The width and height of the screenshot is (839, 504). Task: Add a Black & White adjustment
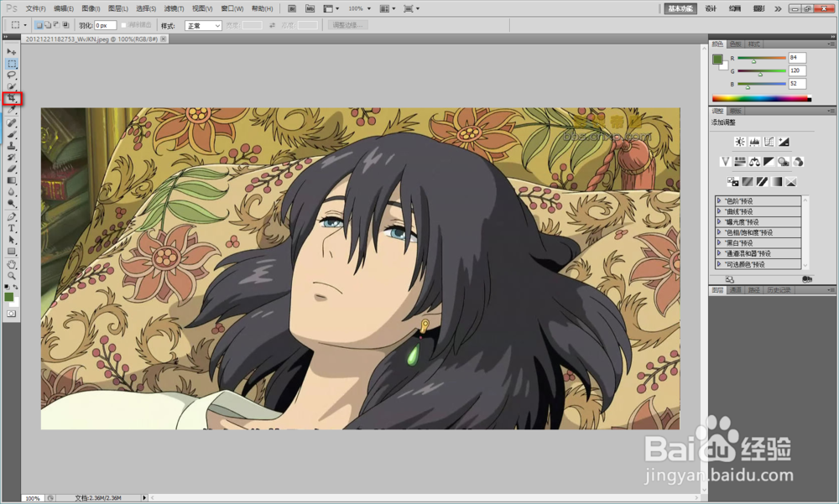pyautogui.click(x=769, y=162)
